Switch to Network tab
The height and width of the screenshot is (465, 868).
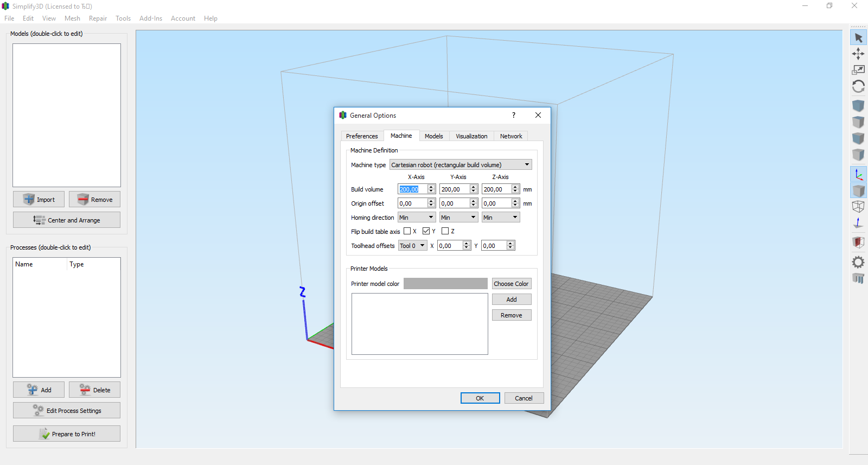point(511,136)
